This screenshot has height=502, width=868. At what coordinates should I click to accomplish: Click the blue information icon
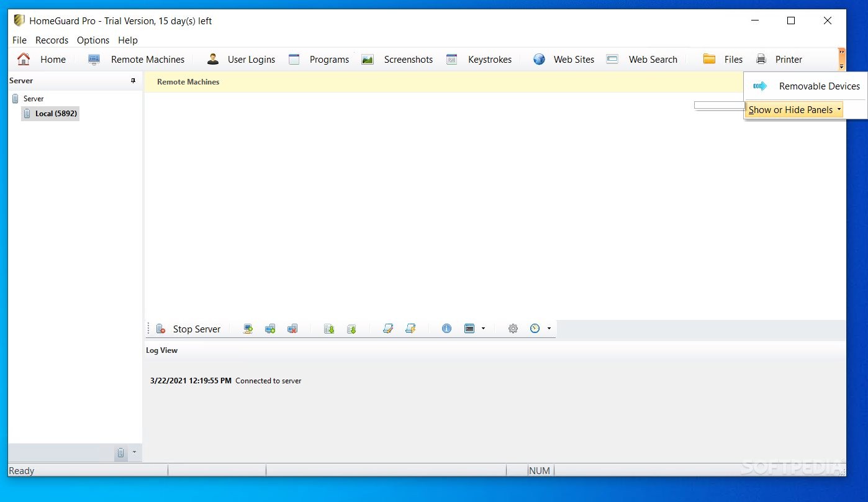point(447,329)
